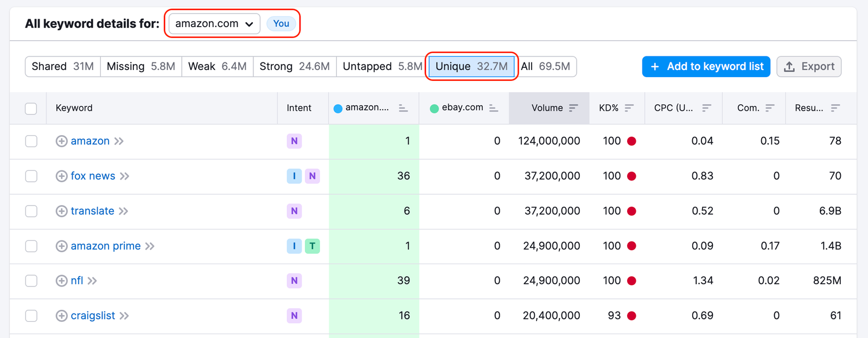Viewport: 868px width, 338px height.
Task: Click the 1.34 CPC value
Action: coord(703,281)
